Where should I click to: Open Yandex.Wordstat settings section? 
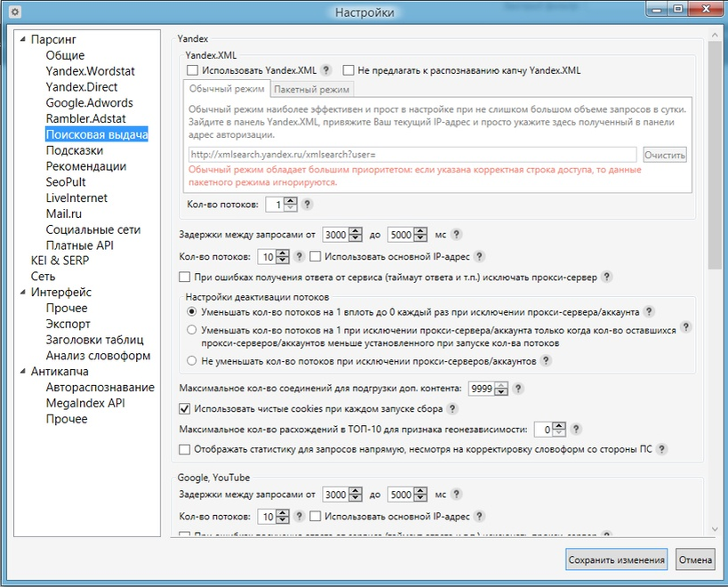(x=90, y=71)
